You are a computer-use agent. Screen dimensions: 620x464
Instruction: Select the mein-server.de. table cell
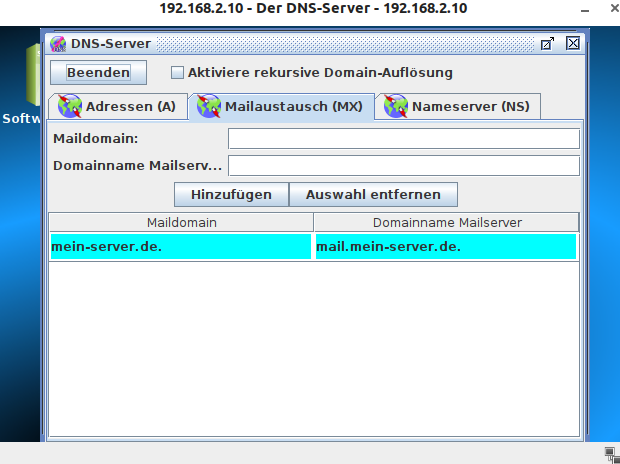(x=181, y=246)
